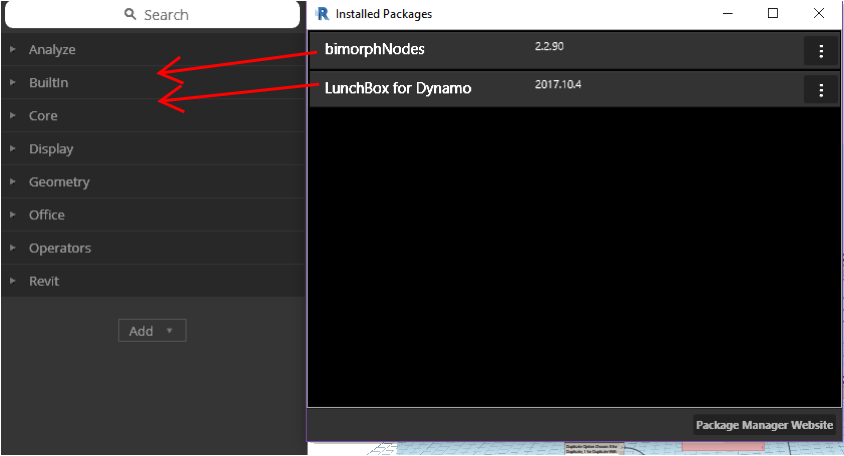The height and width of the screenshot is (456, 844).
Task: Open the Add dropdown in library
Action: pyautogui.click(x=152, y=331)
